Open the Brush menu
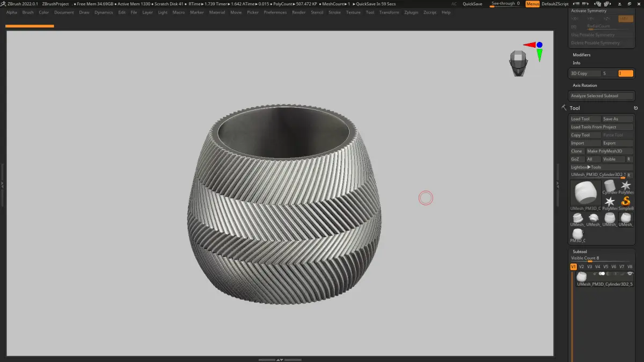The image size is (644, 362). pos(28,12)
